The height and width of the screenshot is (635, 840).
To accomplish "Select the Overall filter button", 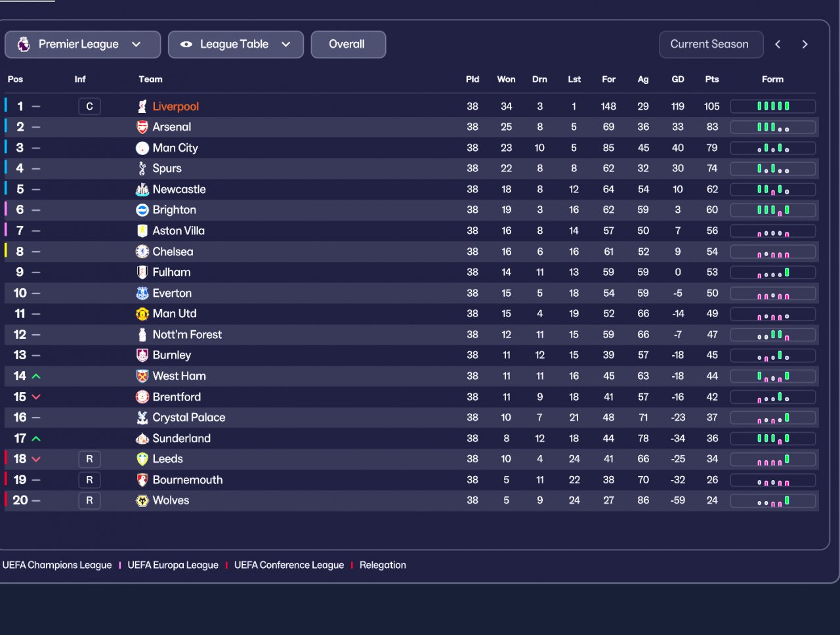I will (x=348, y=45).
